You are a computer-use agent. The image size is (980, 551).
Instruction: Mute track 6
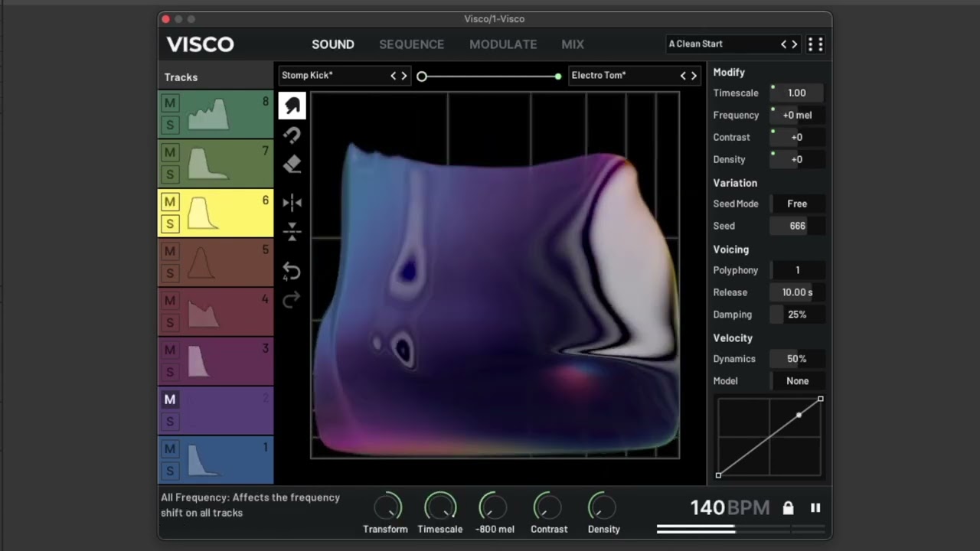point(170,202)
